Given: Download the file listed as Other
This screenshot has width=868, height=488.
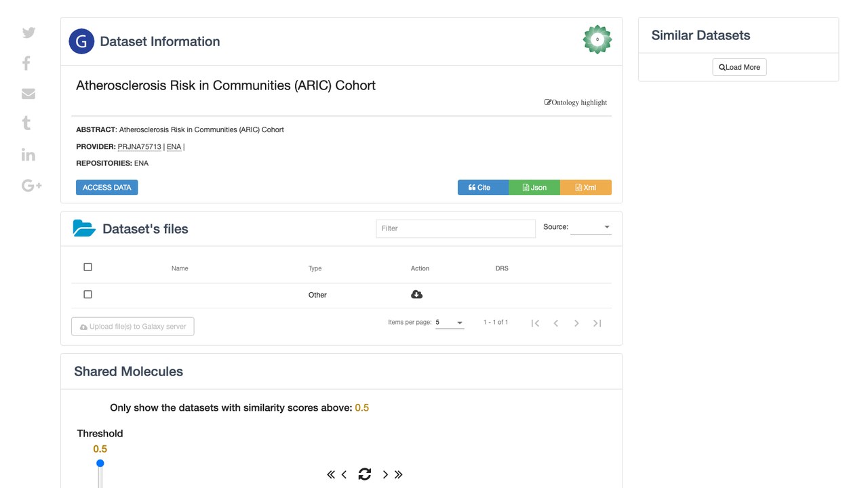Looking at the screenshot, I should click(417, 294).
